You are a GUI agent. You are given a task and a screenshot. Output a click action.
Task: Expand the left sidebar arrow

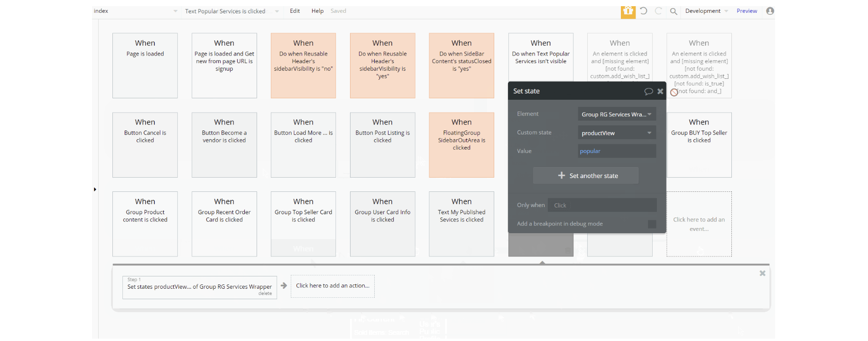[95, 189]
